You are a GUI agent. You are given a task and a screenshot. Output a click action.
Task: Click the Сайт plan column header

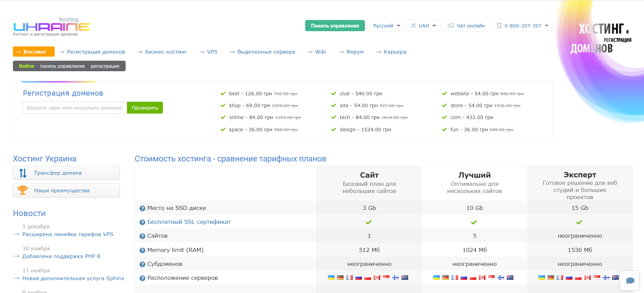369,175
